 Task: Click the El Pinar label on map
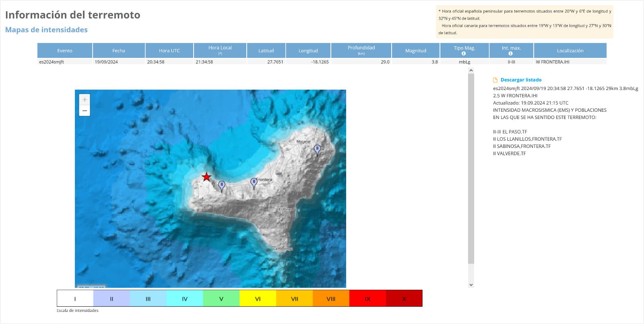pos(285,209)
